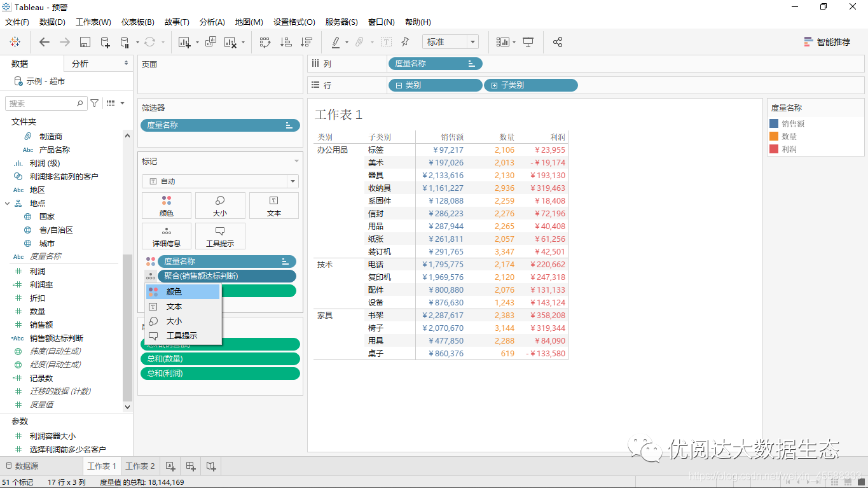Image resolution: width=868 pixels, height=488 pixels.
Task: Click the fix axes pin icon
Action: coord(405,42)
